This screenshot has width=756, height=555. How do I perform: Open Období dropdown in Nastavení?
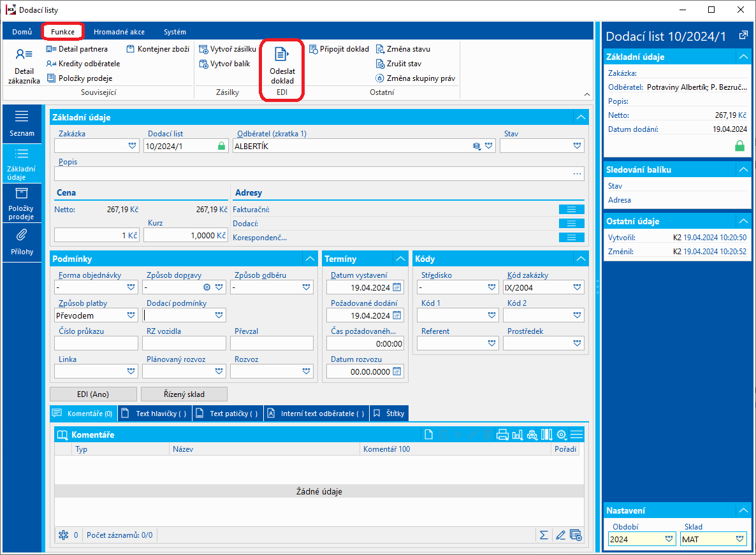click(x=669, y=539)
